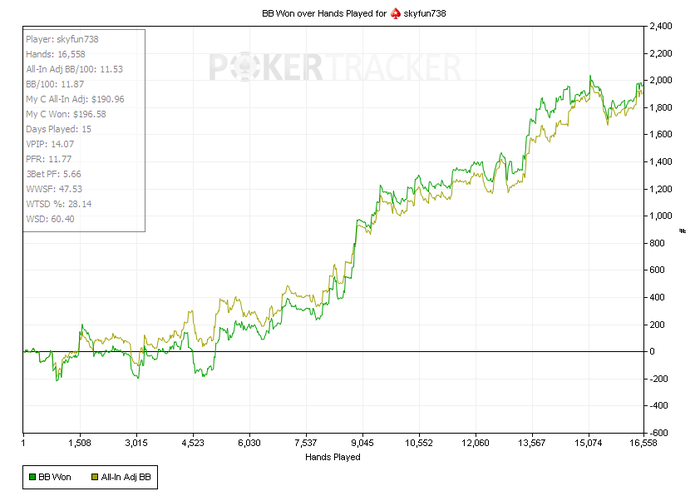Click 'My C All-In Adj: $190.96' stat
Screen dimensions: 700x501
tap(75, 99)
